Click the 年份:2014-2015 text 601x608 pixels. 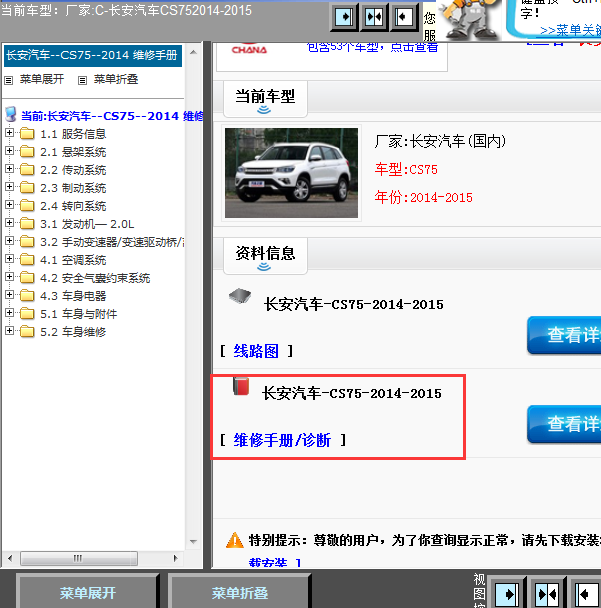pos(423,197)
